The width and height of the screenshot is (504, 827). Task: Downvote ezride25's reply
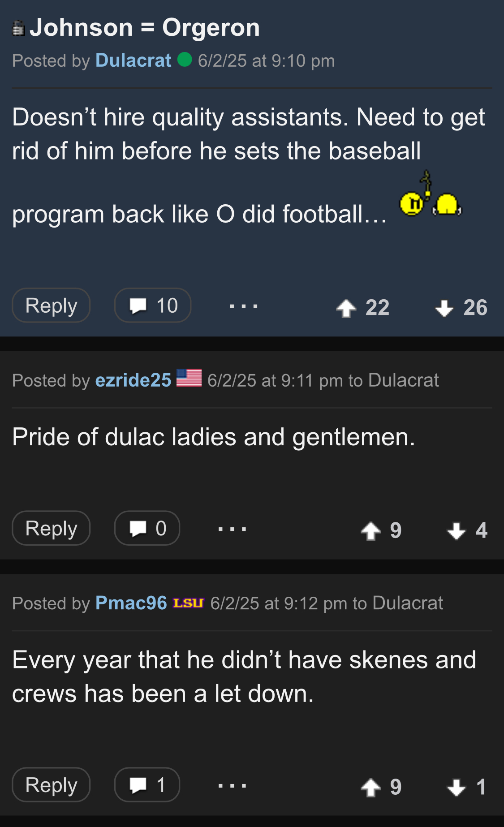pyautogui.click(x=456, y=531)
